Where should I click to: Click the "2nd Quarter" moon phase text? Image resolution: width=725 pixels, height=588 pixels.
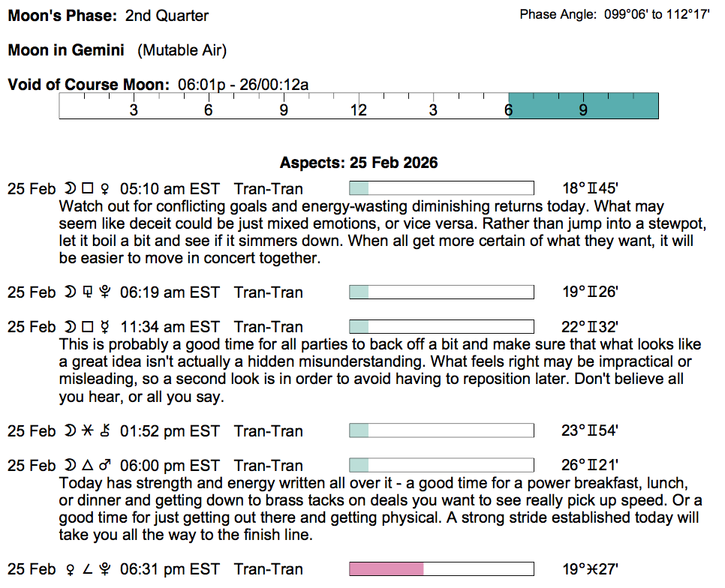(x=167, y=16)
